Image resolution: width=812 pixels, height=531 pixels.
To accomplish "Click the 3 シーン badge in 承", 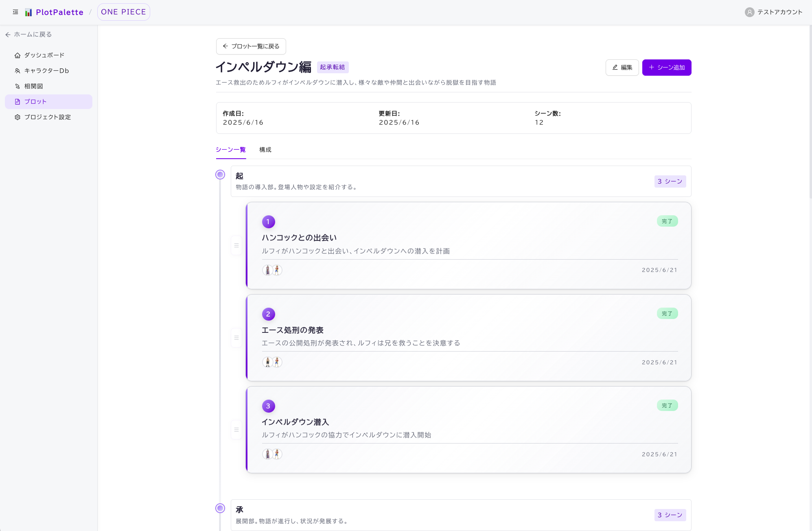I will pyautogui.click(x=670, y=515).
